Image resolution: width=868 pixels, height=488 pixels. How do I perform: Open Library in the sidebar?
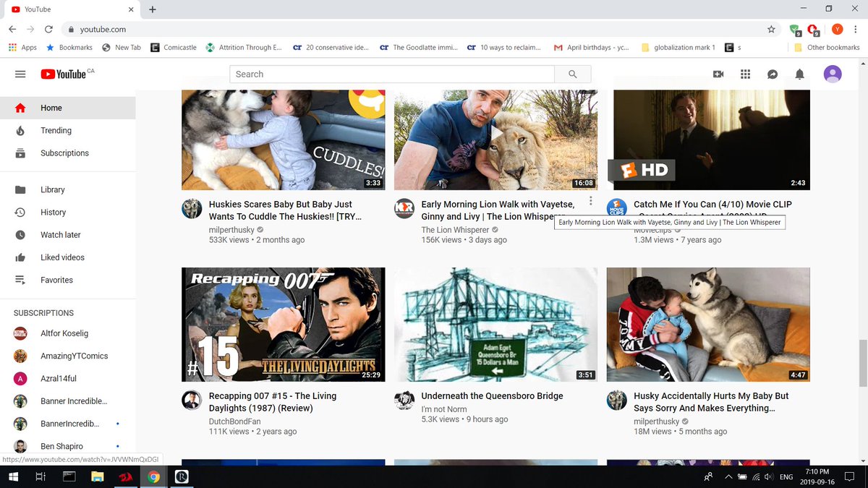pos(67,189)
